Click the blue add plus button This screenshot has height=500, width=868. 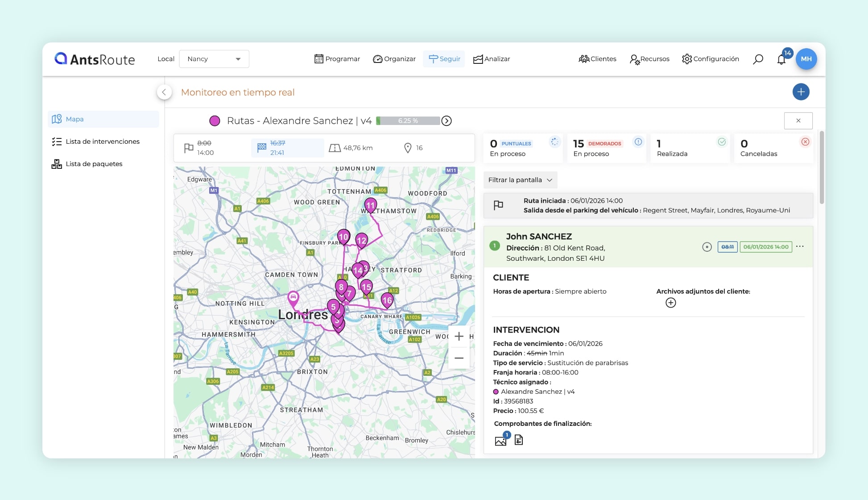coord(801,92)
